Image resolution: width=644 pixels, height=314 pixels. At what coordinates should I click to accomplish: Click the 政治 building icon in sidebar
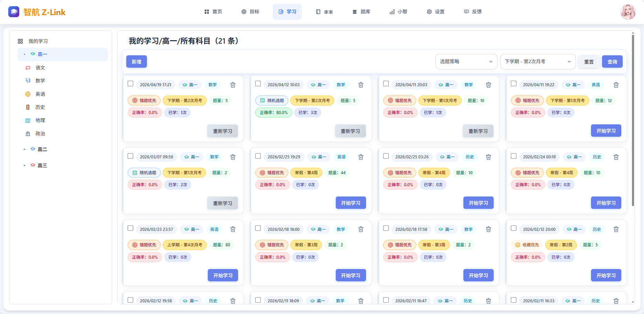click(28, 134)
